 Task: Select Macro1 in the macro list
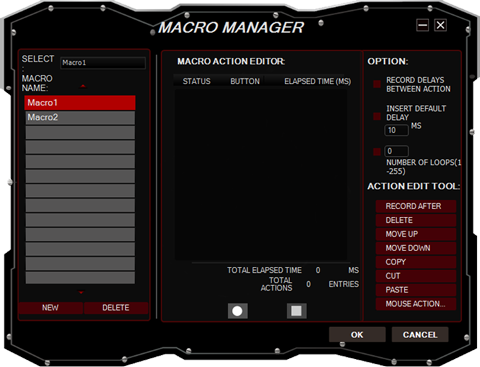coord(80,103)
